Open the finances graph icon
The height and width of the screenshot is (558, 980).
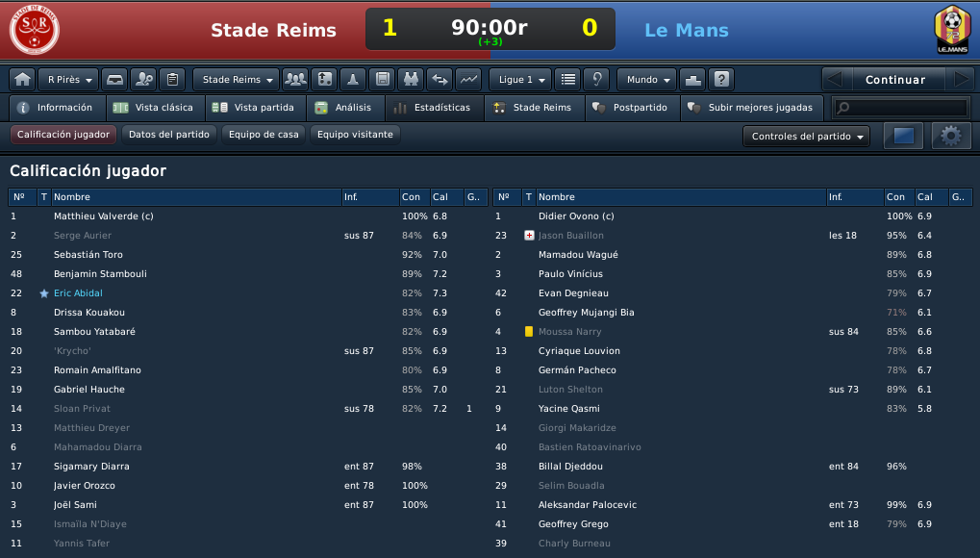coord(468,80)
